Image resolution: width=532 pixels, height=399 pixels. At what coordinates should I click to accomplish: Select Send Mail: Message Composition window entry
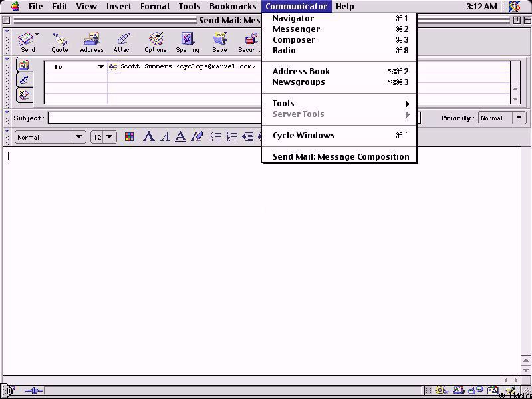[339, 157]
